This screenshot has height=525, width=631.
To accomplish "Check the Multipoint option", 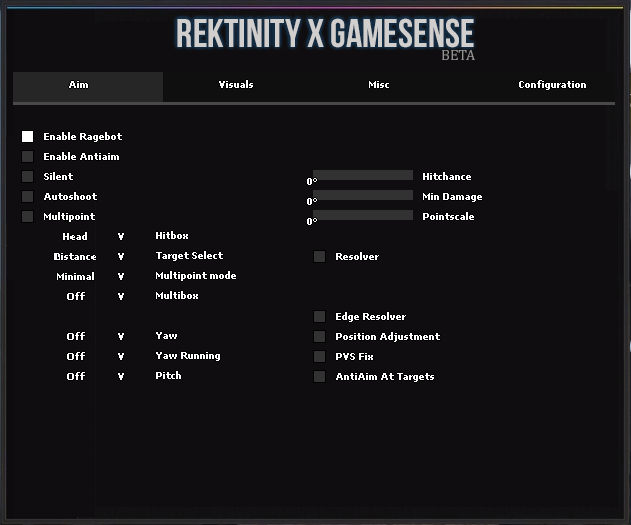I will [x=28, y=217].
